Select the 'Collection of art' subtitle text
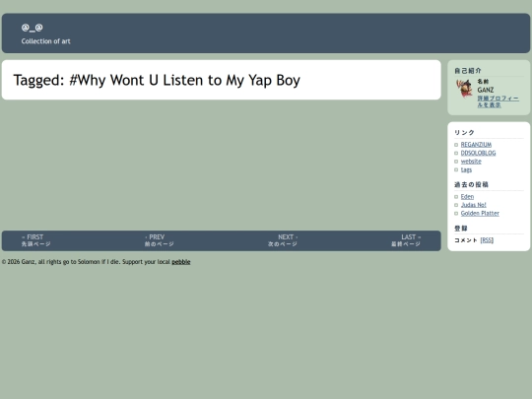Screen dimensions: 532x399 tap(45, 41)
